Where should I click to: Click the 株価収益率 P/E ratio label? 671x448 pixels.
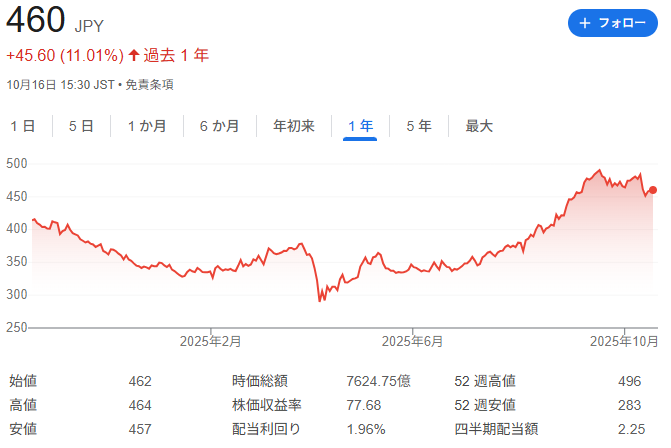pyautogui.click(x=266, y=405)
